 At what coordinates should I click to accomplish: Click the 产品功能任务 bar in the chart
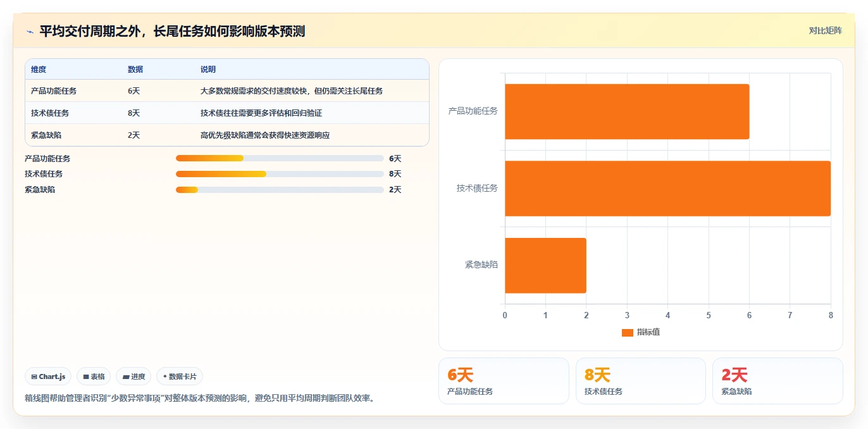click(627, 111)
